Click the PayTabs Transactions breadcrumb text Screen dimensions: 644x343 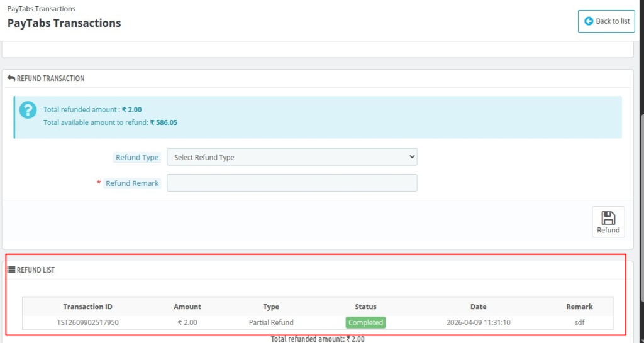pos(41,9)
